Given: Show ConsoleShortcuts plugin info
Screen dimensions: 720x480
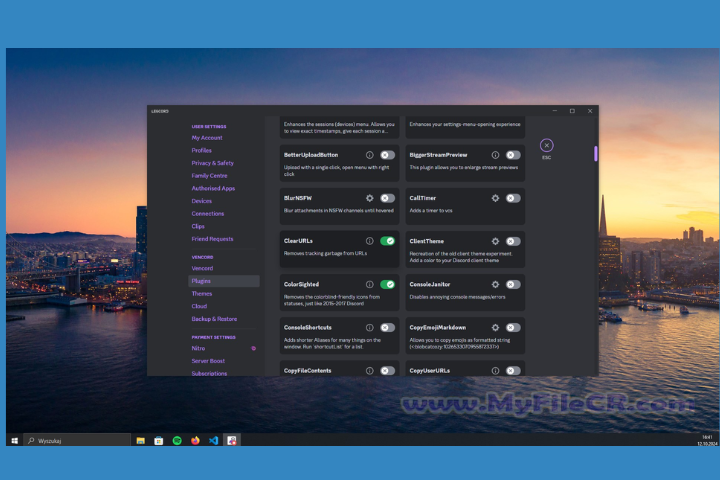Looking at the screenshot, I should coord(370,328).
